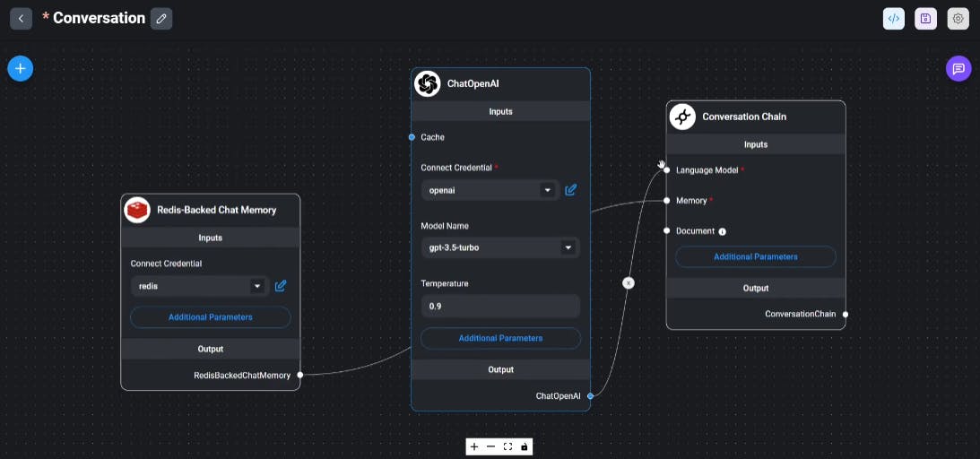Screen dimensions: 980x459
Task: Expand the redis credential dropdown
Action: 256,286
